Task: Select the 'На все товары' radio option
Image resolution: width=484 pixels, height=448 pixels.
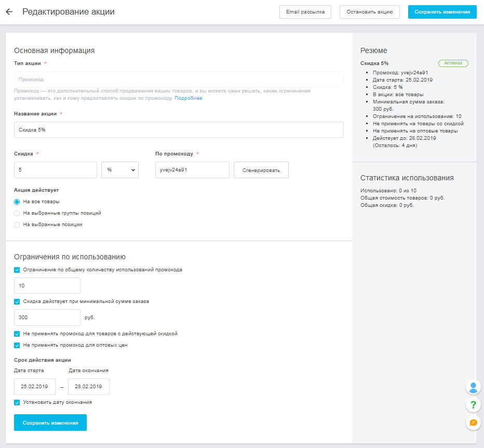Action: (x=17, y=202)
